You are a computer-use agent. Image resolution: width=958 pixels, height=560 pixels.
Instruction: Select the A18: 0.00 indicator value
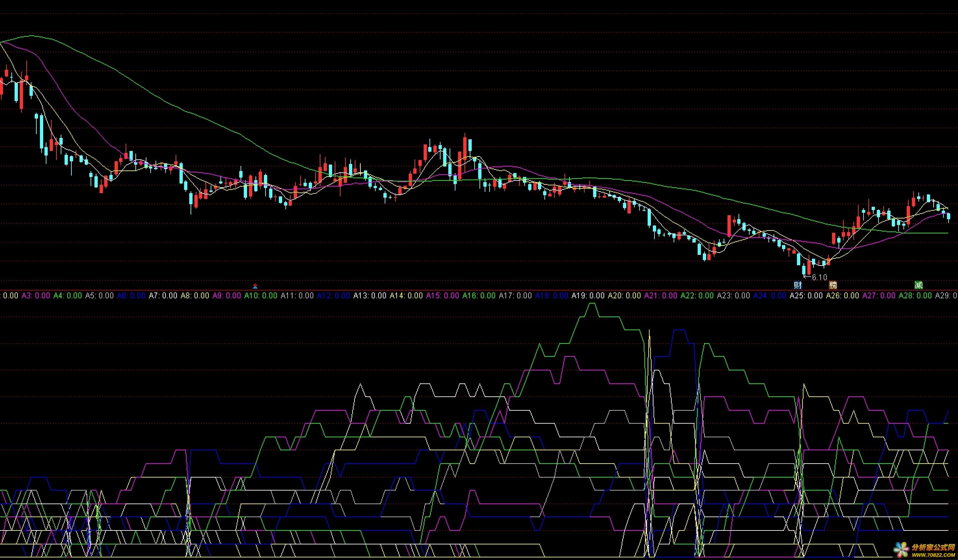tap(552, 295)
